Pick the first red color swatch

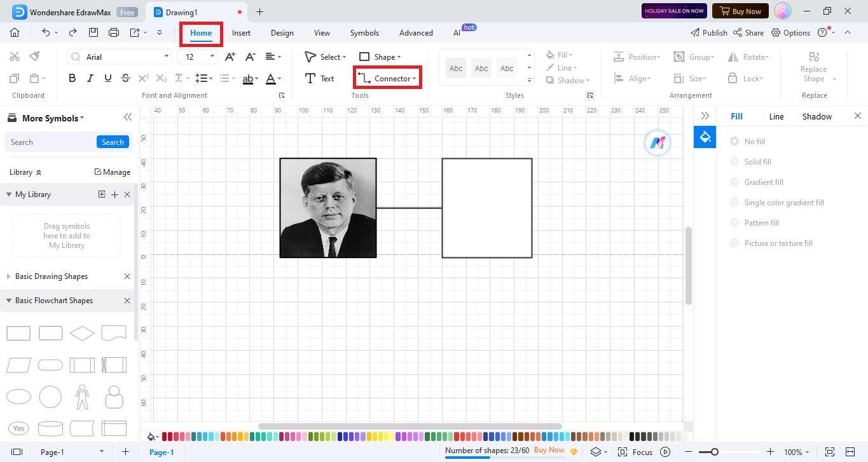click(165, 437)
